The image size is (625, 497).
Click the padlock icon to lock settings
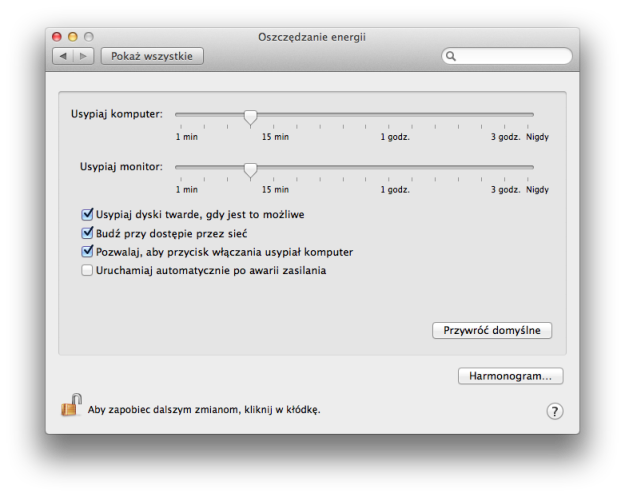click(71, 405)
